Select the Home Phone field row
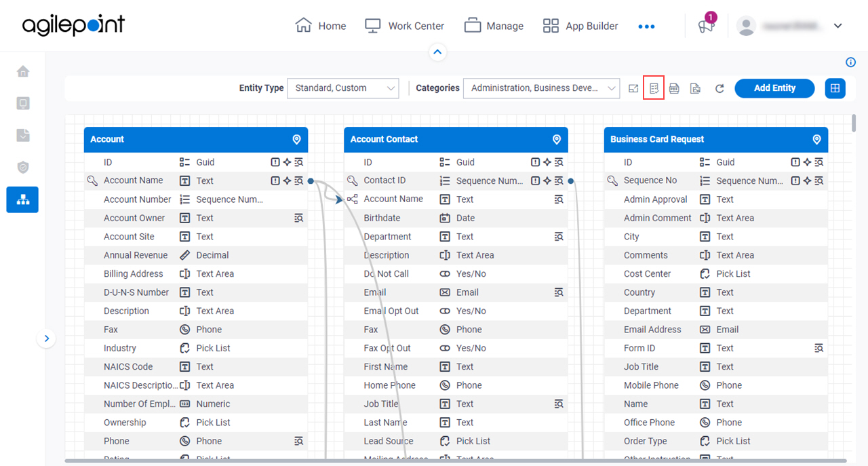Image resolution: width=868 pixels, height=466 pixels. pos(456,385)
